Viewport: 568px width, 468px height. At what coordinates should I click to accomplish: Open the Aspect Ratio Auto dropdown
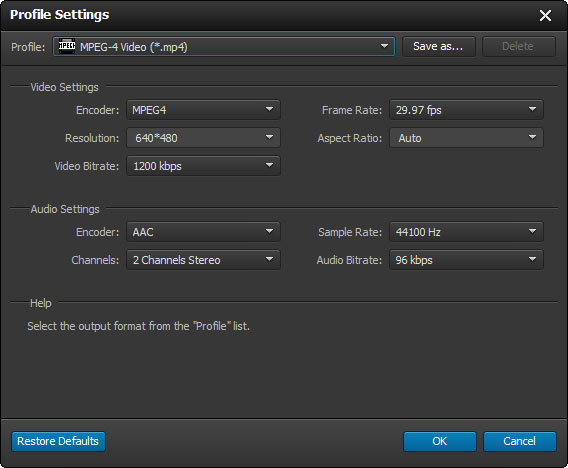(x=466, y=138)
